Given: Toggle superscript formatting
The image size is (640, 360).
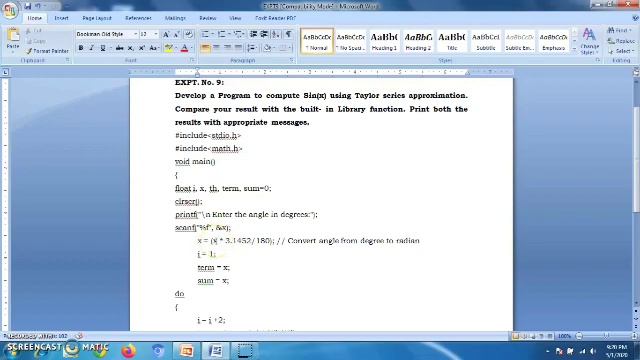Looking at the screenshot, I should tap(141, 48).
